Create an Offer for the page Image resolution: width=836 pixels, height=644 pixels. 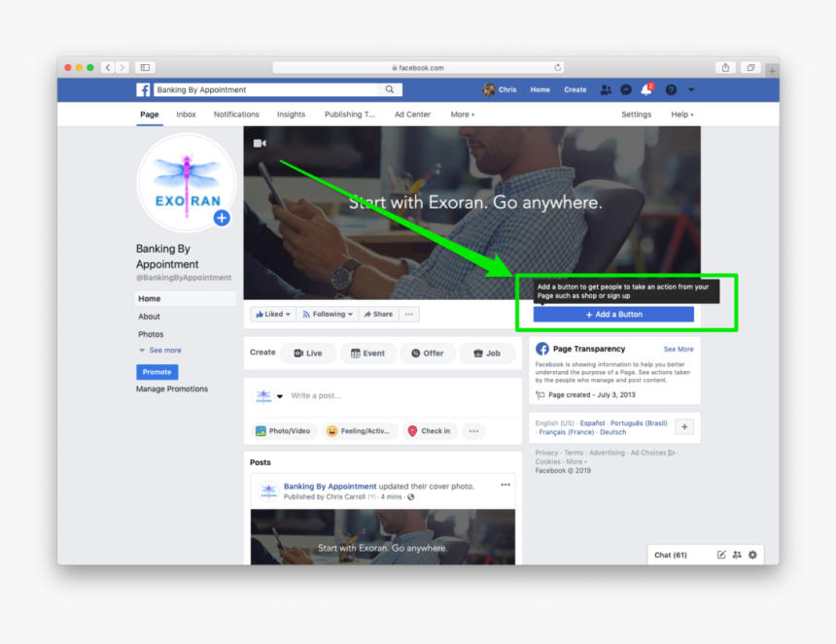(x=428, y=353)
